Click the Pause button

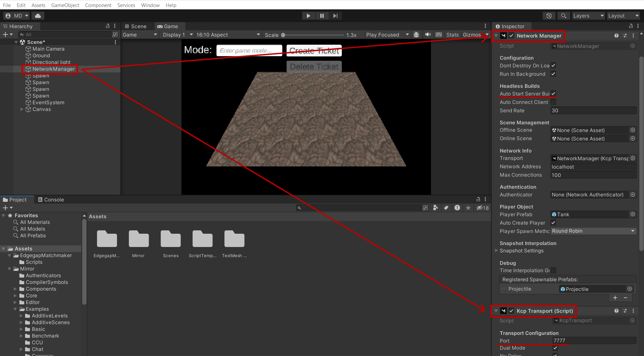(322, 16)
